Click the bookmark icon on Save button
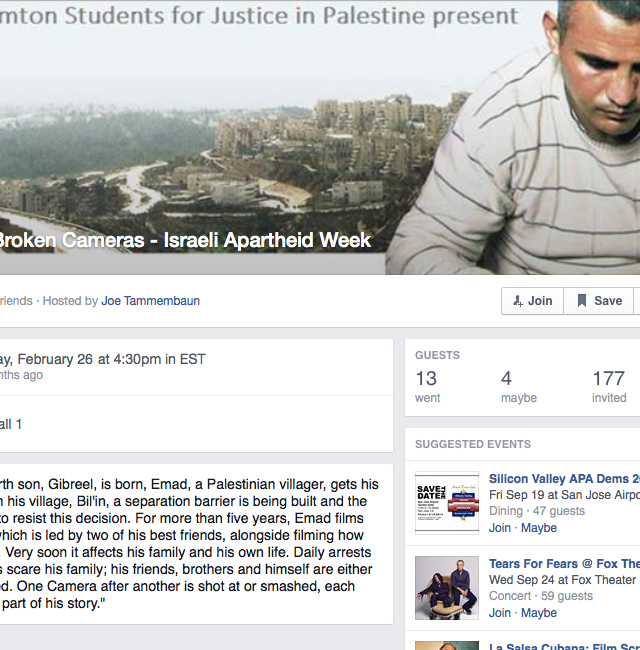 (x=582, y=301)
